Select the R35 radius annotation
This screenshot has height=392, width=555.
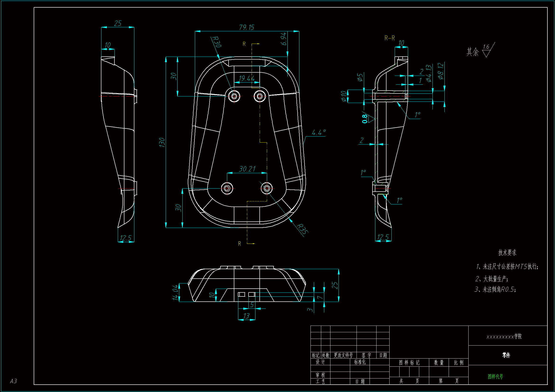[x=302, y=229]
